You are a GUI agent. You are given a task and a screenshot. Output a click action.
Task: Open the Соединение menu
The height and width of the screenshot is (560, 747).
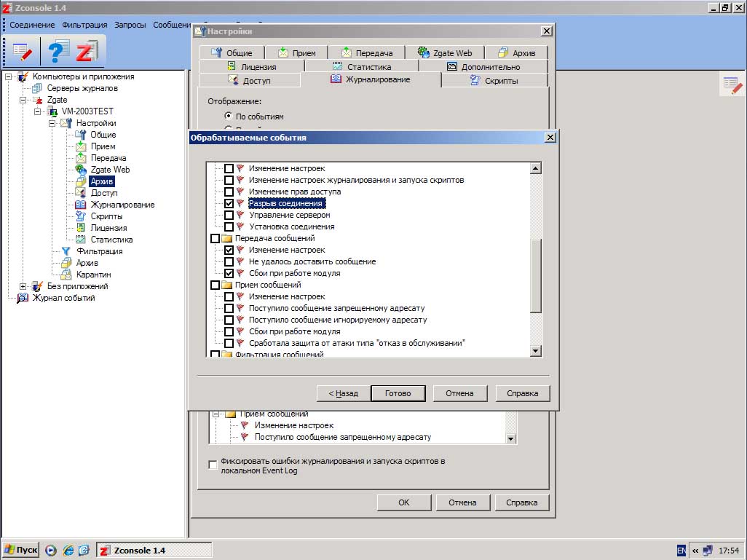pyautogui.click(x=32, y=25)
